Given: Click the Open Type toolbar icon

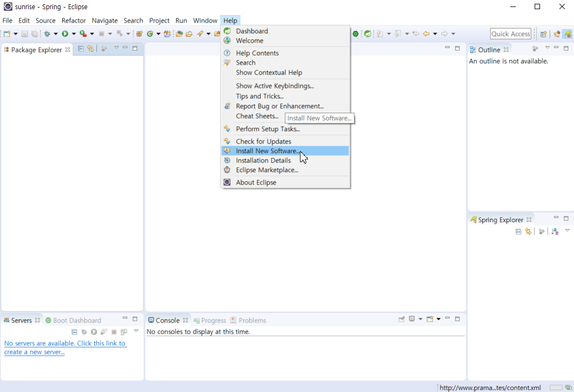Looking at the screenshot, I should pos(179,33).
